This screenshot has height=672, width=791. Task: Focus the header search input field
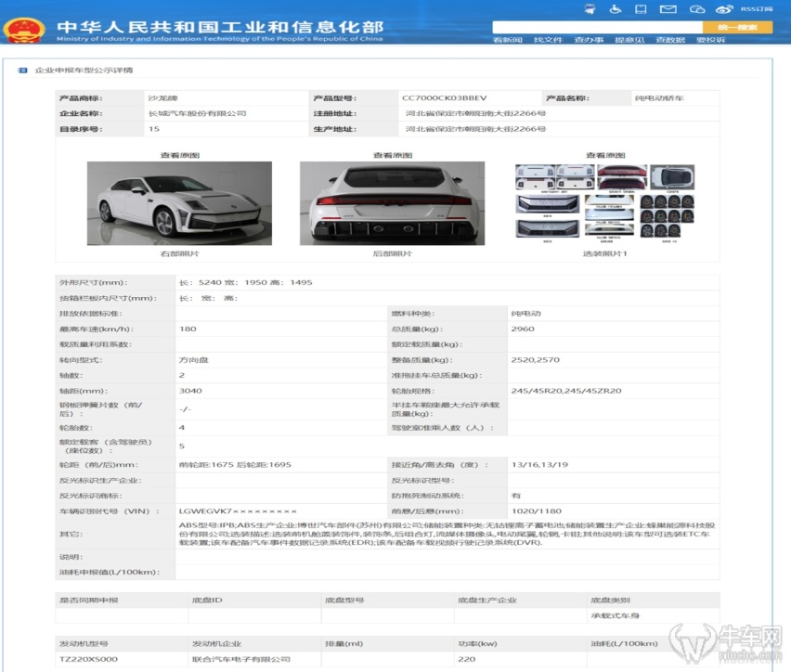pyautogui.click(x=597, y=27)
